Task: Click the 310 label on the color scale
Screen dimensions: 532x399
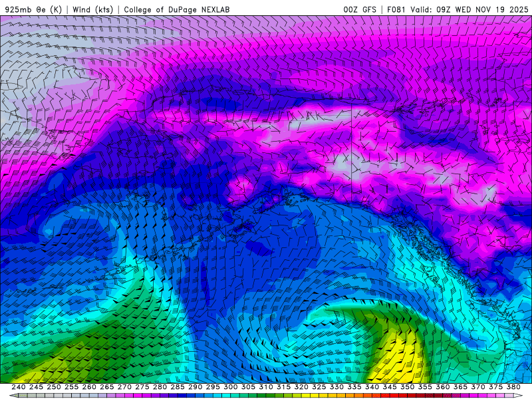Action: [x=265, y=387]
